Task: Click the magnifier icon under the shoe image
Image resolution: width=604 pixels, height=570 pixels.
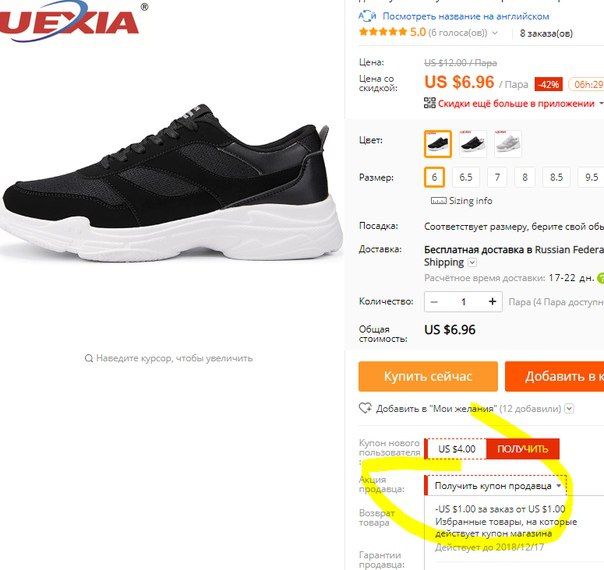Action: click(89, 359)
